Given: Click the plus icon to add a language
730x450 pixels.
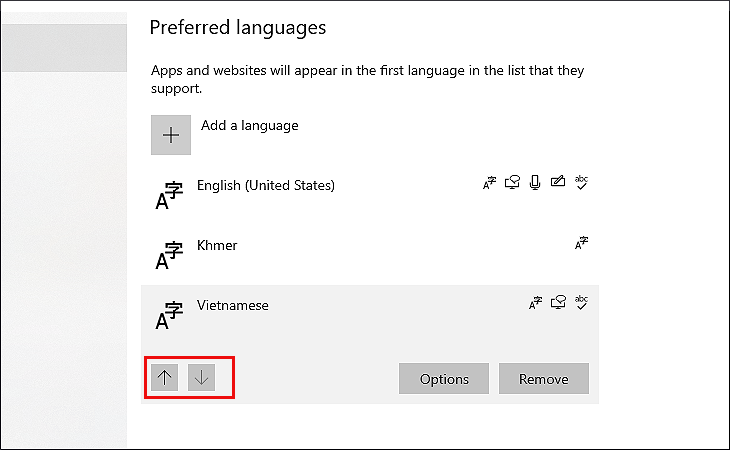Looking at the screenshot, I should click(x=171, y=135).
